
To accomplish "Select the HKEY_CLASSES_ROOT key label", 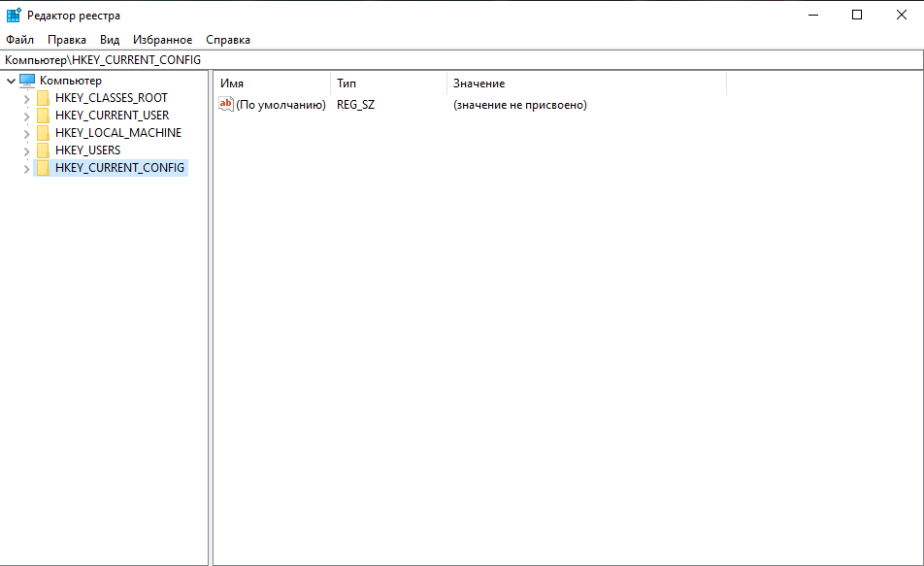I will coord(112,98).
